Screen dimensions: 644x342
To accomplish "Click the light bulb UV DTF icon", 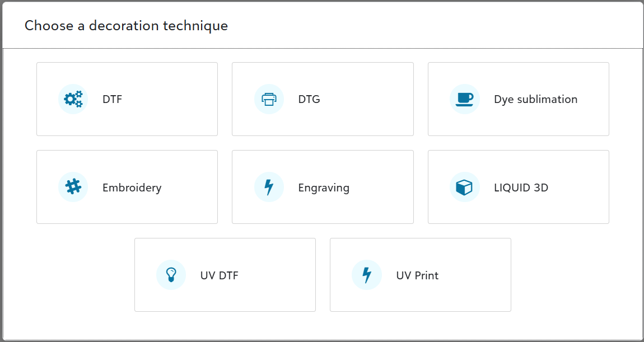I will click(x=171, y=275).
